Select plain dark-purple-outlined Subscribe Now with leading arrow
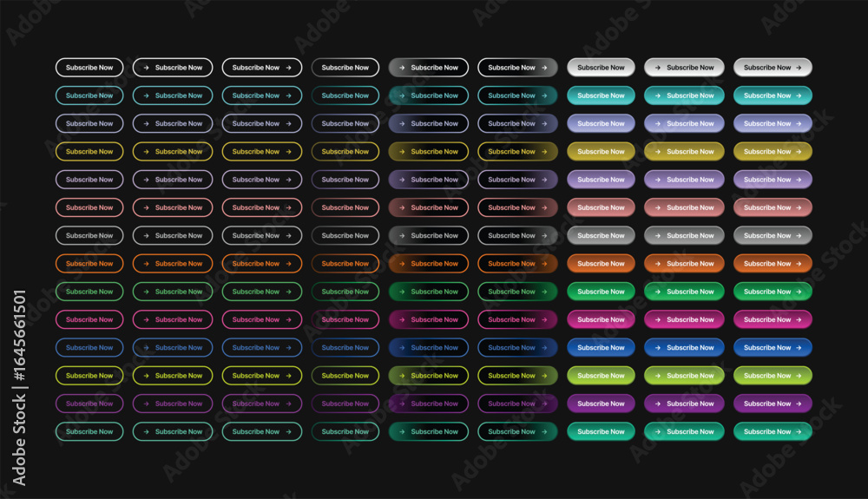The width and height of the screenshot is (868, 499). point(173,404)
